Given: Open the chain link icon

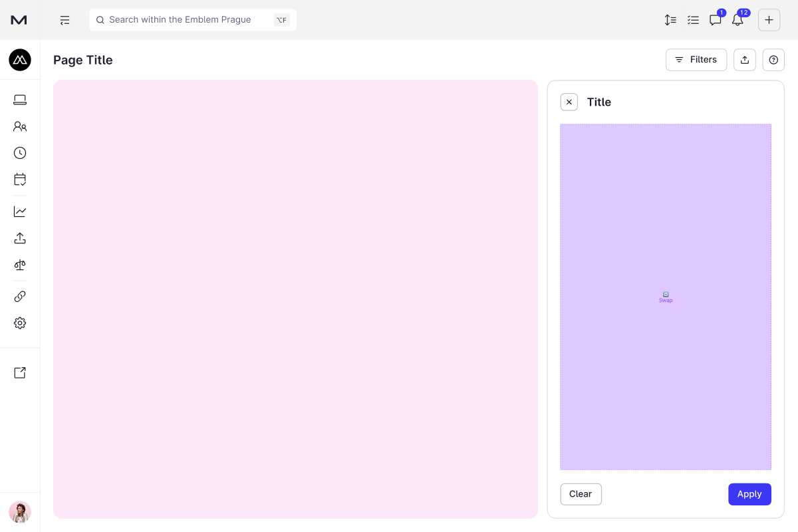Looking at the screenshot, I should (x=20, y=297).
